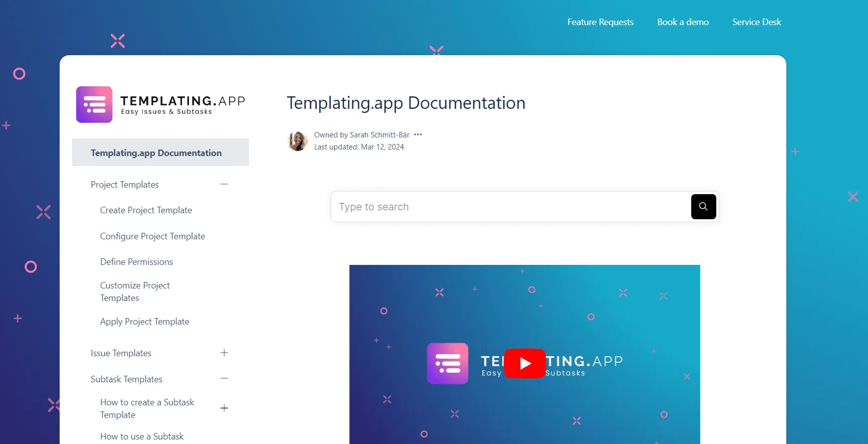The height and width of the screenshot is (444, 868).
Task: Expand the Issue Templates section
Action: (x=224, y=353)
